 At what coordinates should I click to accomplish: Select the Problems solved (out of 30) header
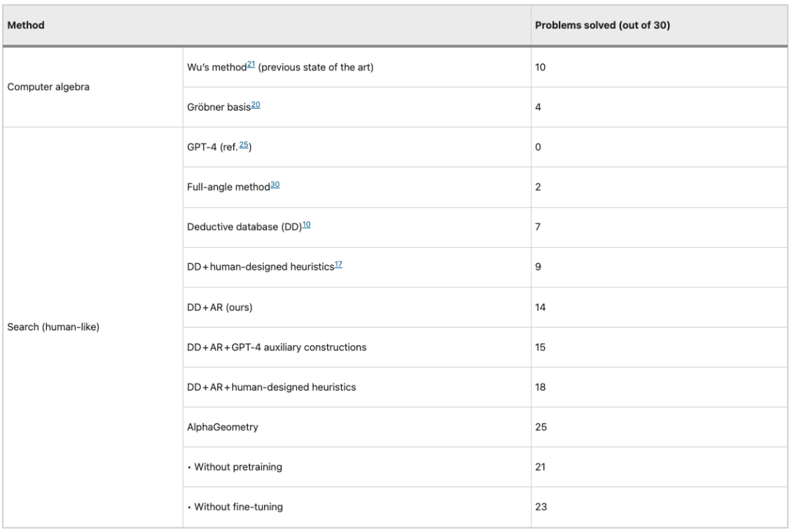[603, 25]
